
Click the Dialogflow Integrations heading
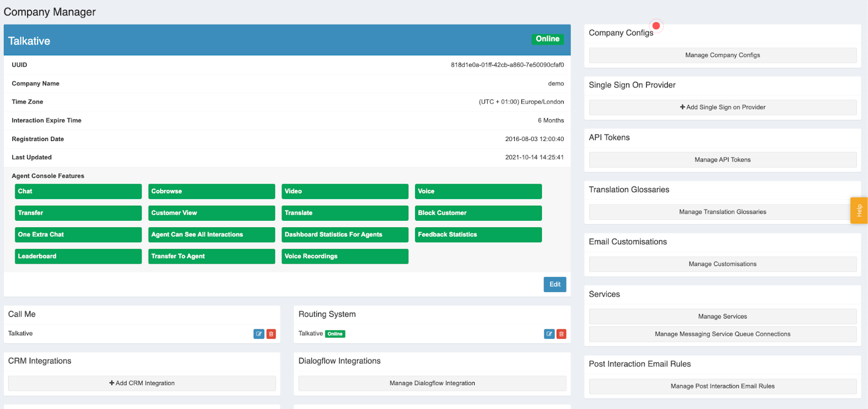[x=340, y=361]
